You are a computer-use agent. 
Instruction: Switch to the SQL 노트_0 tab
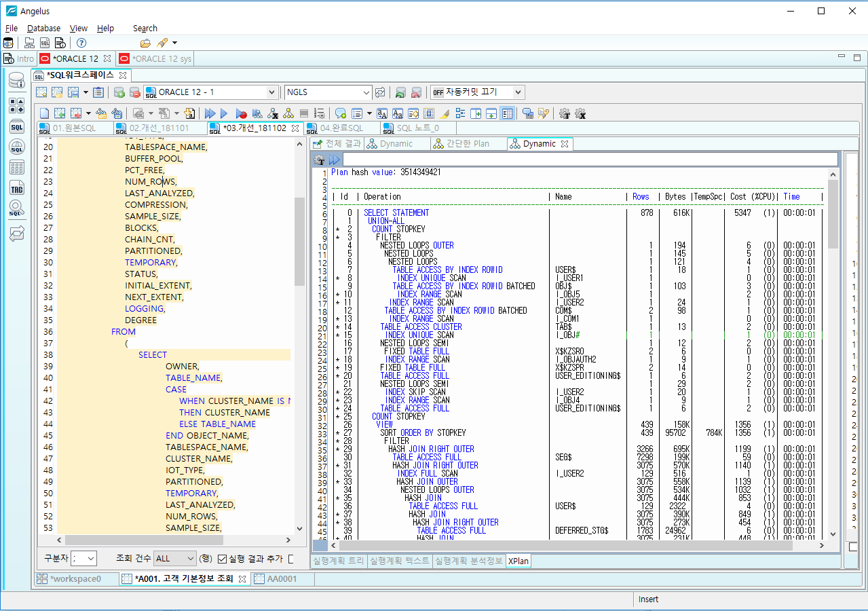point(418,128)
